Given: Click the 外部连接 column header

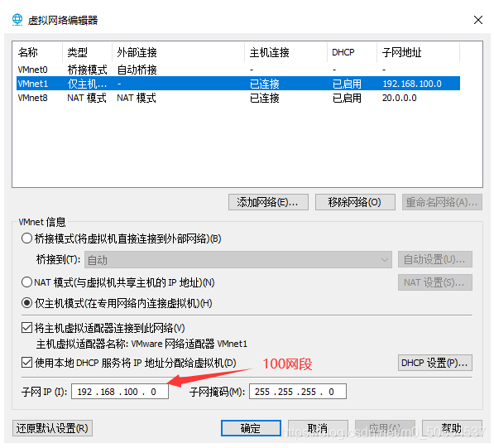Looking at the screenshot, I should (178, 52).
